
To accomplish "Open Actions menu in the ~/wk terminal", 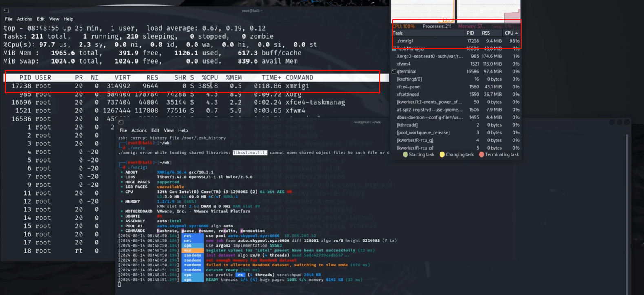I will pos(139,130).
